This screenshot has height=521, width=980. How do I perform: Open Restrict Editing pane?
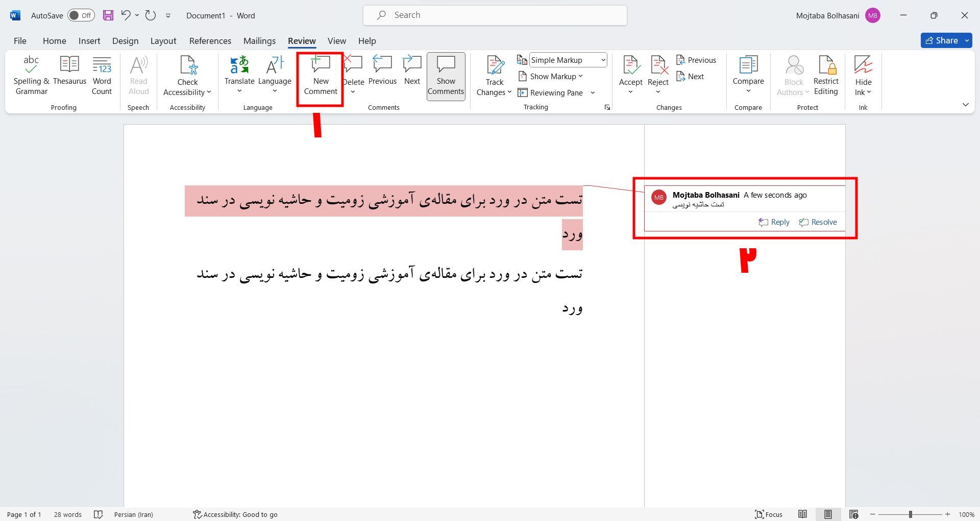tap(825, 75)
